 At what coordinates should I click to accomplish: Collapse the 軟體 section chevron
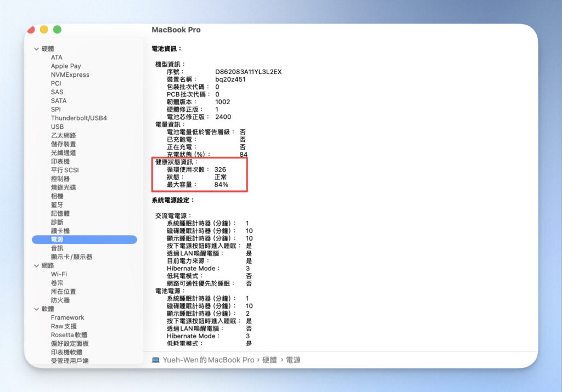36,309
